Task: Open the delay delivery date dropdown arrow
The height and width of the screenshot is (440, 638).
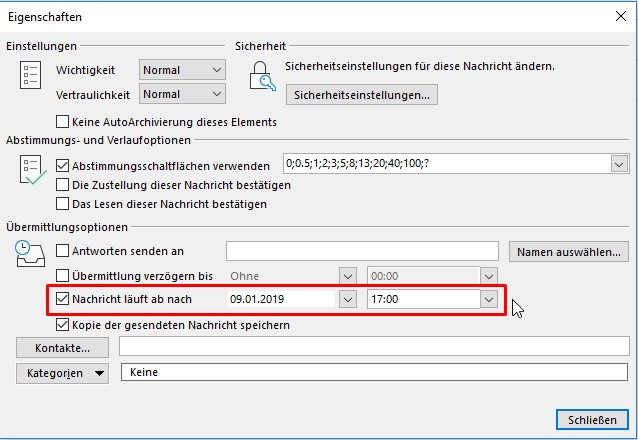Action: point(347,276)
